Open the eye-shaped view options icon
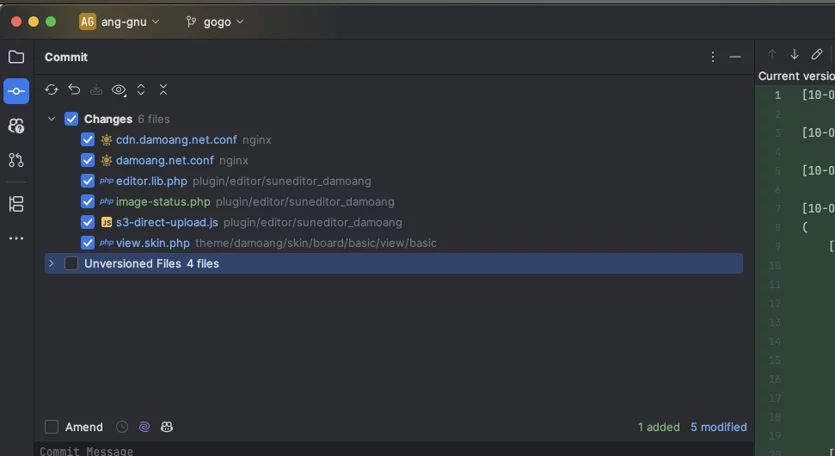Image resolution: width=835 pixels, height=456 pixels. (119, 90)
